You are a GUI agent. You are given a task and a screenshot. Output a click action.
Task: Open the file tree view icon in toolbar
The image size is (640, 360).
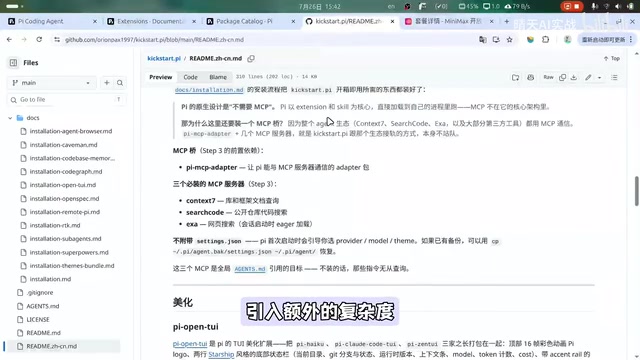tap(516, 77)
